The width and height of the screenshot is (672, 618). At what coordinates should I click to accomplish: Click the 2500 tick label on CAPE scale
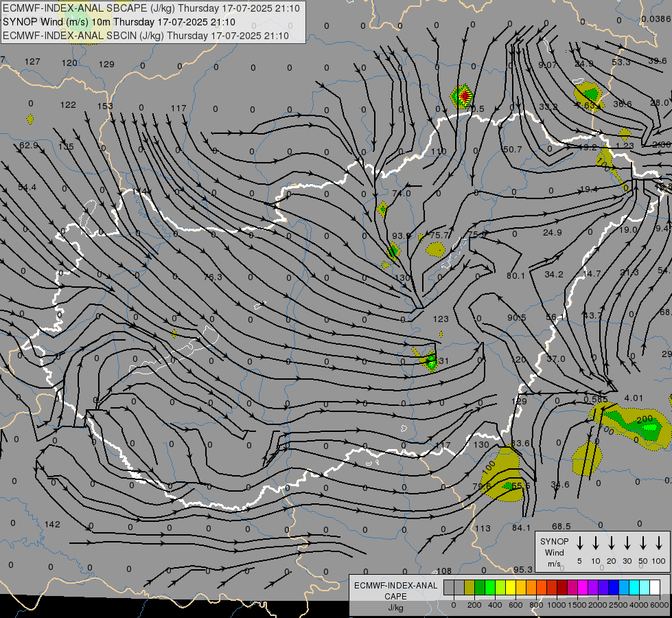(618, 605)
